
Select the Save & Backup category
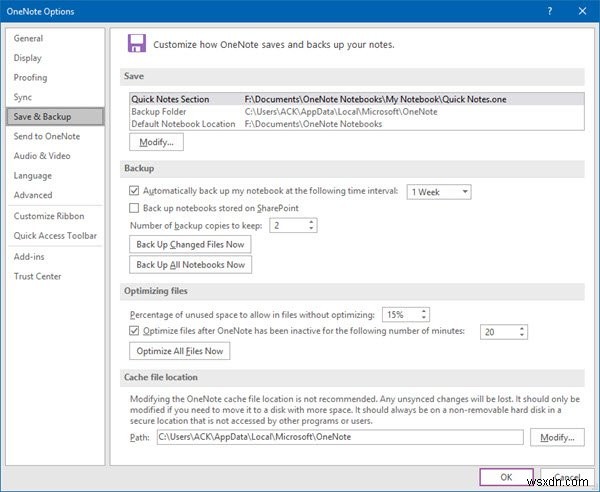pyautogui.click(x=55, y=116)
